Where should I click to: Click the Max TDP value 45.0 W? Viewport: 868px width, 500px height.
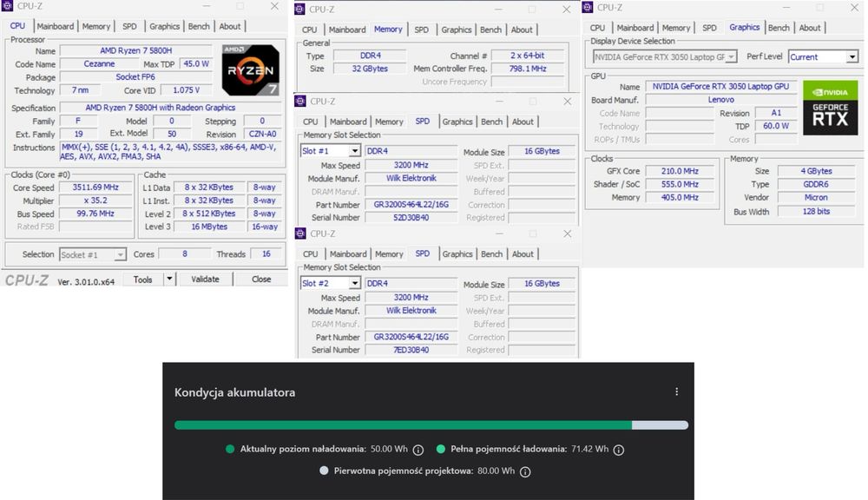(196, 63)
